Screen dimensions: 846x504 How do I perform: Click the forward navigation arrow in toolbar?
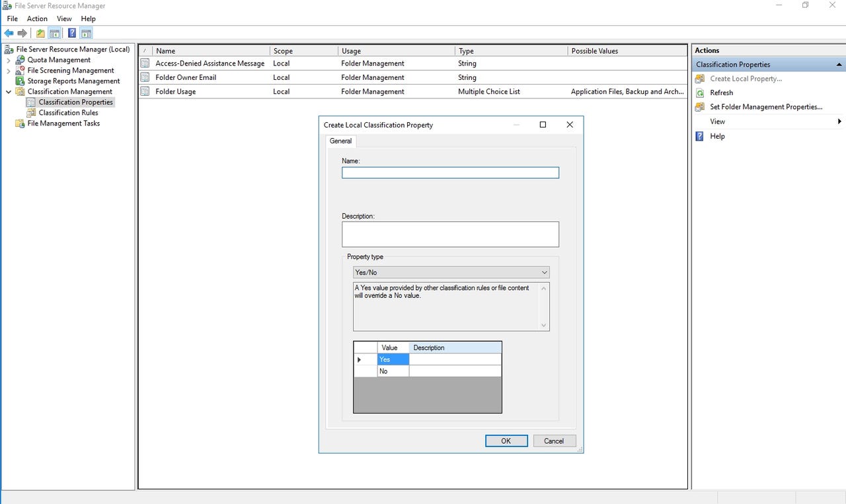(x=22, y=32)
